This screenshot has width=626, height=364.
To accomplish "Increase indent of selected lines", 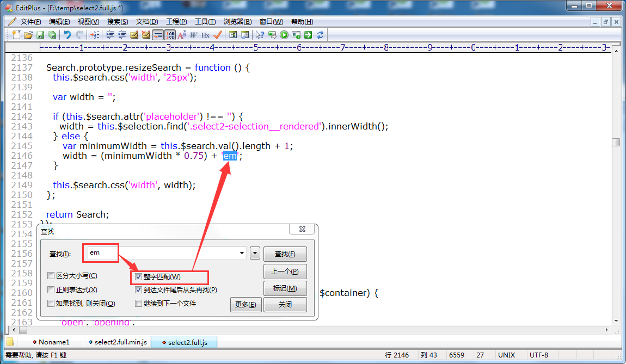I will [x=110, y=35].
